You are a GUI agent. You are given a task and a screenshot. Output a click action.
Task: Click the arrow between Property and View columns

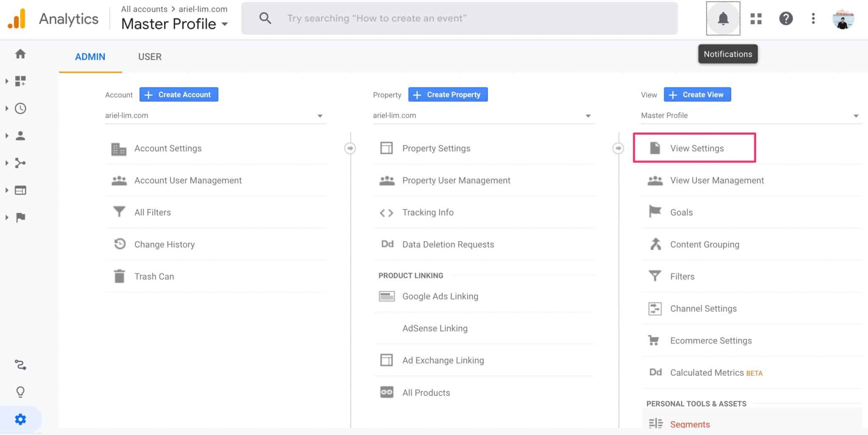coord(618,148)
